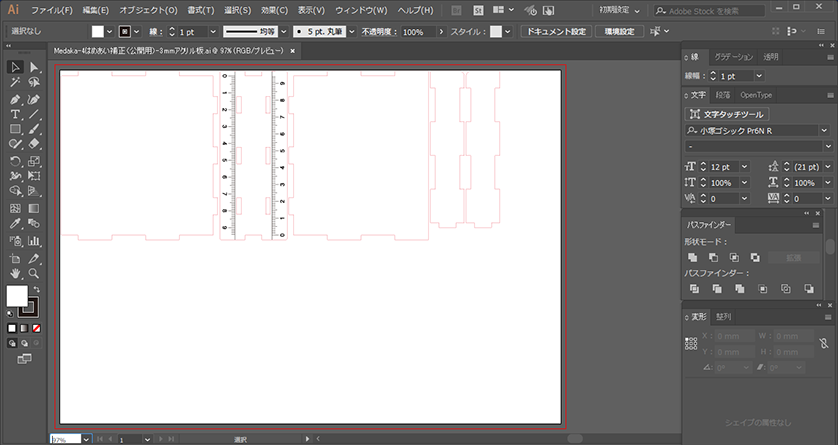Swap fill and stroke colors arrow

(37, 290)
